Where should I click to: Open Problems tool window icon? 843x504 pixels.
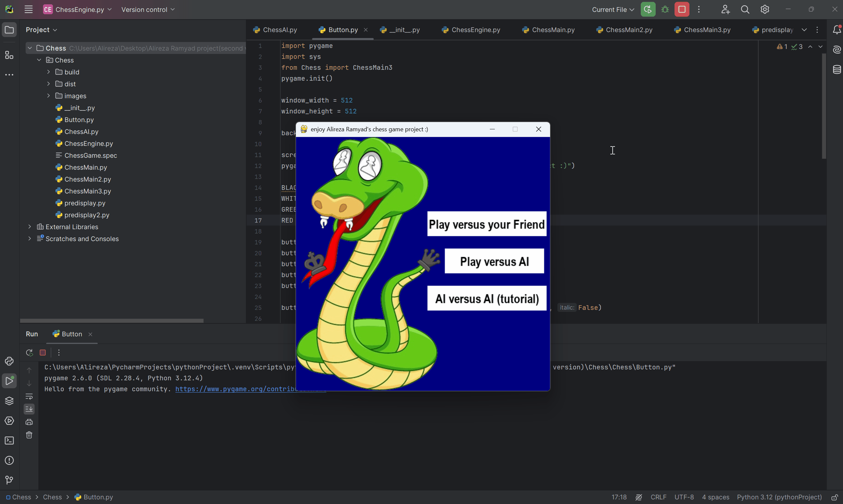(9, 460)
